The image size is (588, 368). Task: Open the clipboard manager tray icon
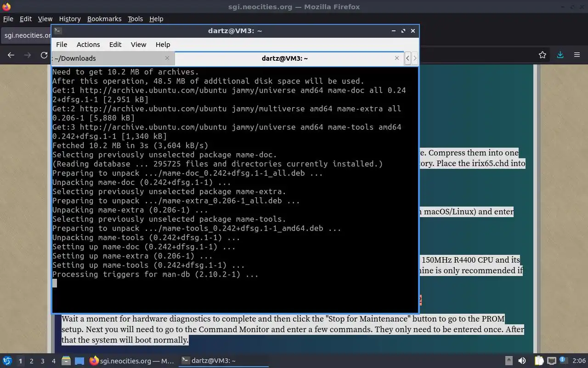[539, 361]
